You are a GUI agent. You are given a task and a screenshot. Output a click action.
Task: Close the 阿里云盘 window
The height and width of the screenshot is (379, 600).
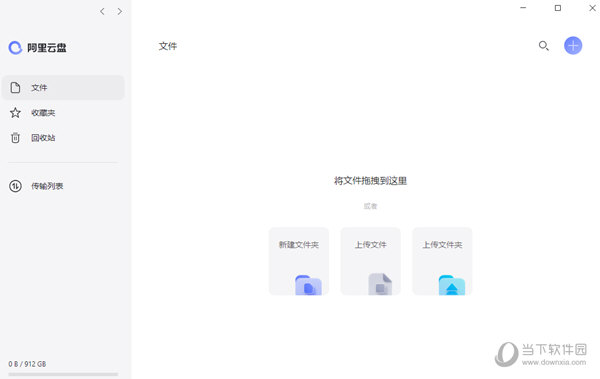592,8
